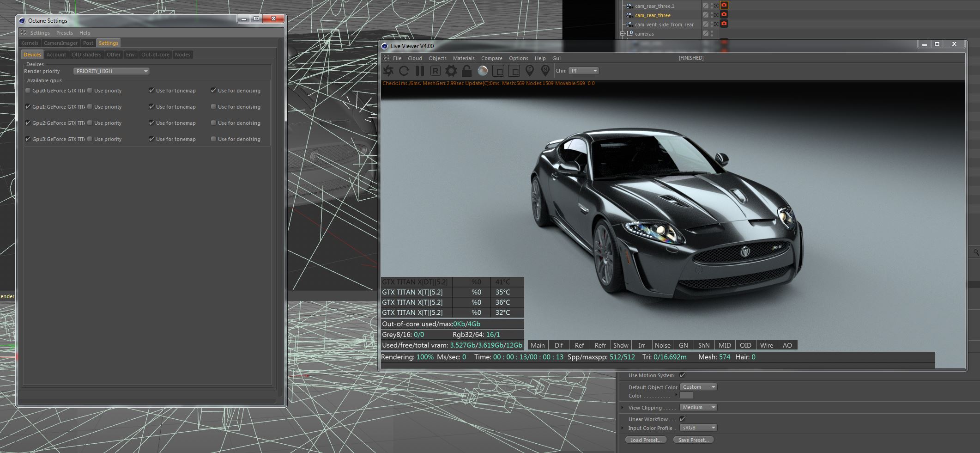Expand the View Clipping disclosure triangle
Image resolution: width=980 pixels, height=453 pixels.
click(x=623, y=407)
